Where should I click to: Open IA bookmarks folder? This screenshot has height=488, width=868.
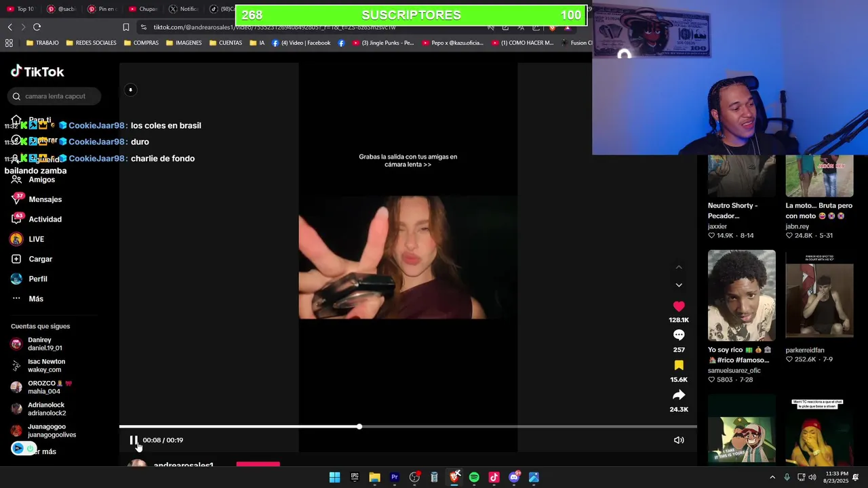[257, 43]
